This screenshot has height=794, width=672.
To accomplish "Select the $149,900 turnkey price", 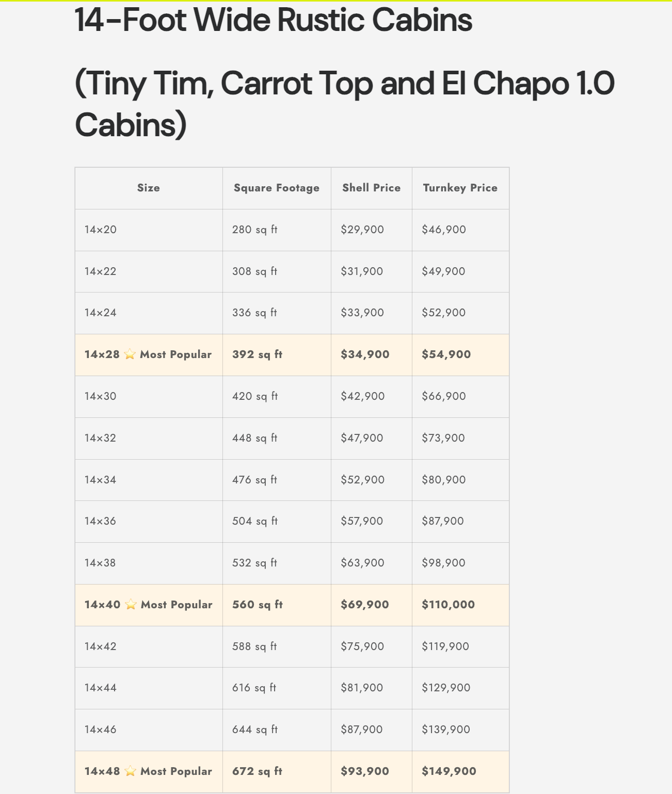I will pos(449,771).
